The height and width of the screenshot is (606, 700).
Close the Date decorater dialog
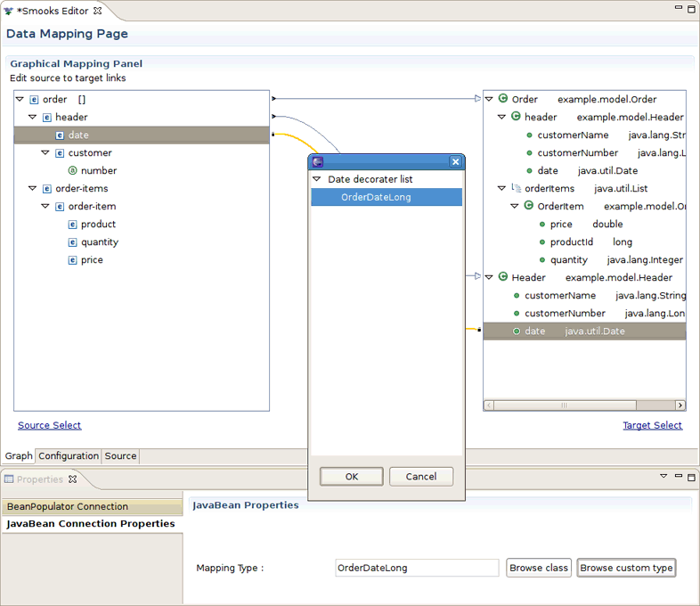point(455,161)
